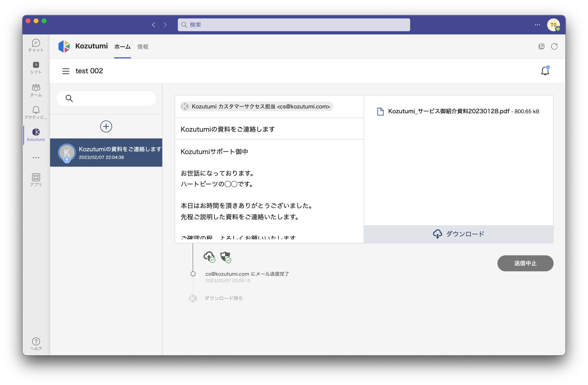Click the plus circle to add new
The width and height of the screenshot is (588, 385).
pos(106,127)
